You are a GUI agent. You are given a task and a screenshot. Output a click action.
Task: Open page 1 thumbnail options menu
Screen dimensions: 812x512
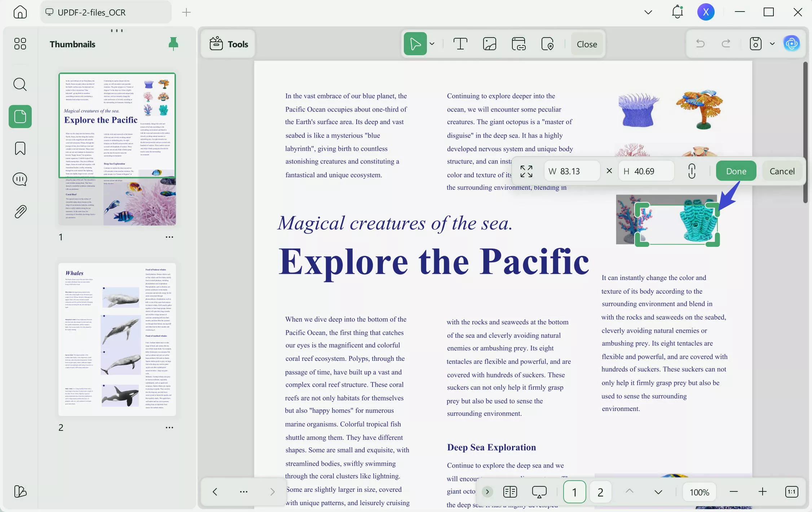(x=169, y=237)
